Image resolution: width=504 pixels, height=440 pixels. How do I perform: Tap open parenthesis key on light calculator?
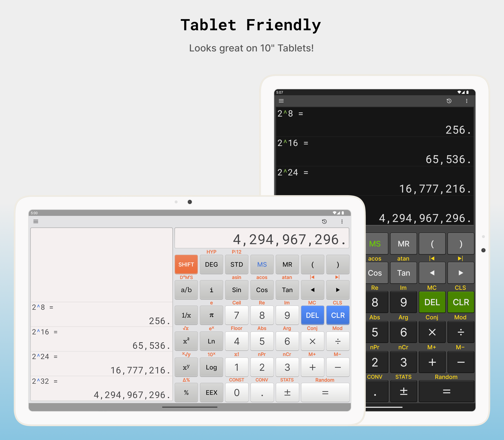[x=313, y=264]
